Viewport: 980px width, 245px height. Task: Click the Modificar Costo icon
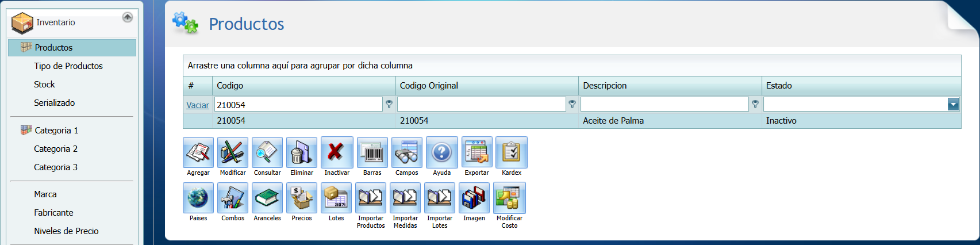pos(509,198)
